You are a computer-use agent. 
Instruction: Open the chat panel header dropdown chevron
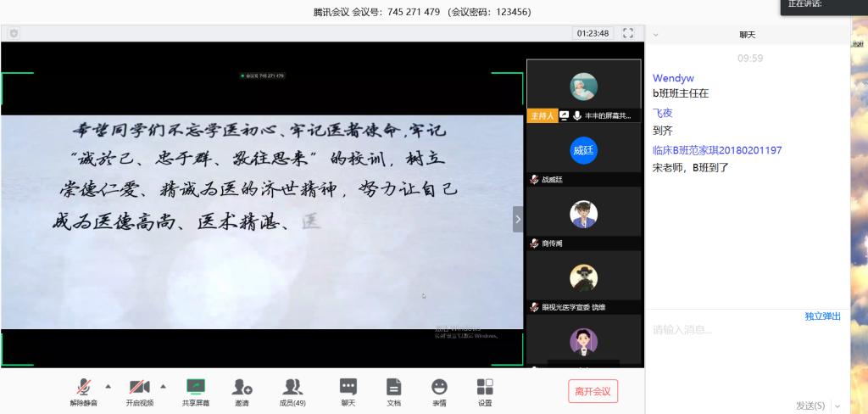pos(655,35)
